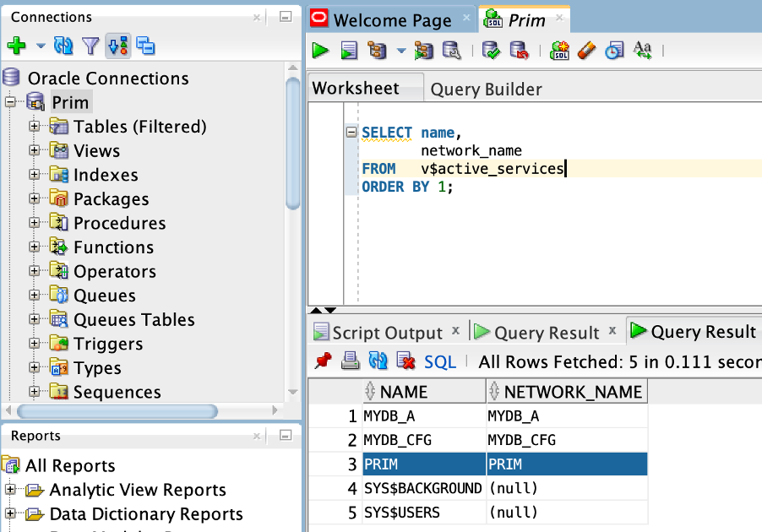Click the Run Script icon
This screenshot has height=532, width=762.
(349, 51)
